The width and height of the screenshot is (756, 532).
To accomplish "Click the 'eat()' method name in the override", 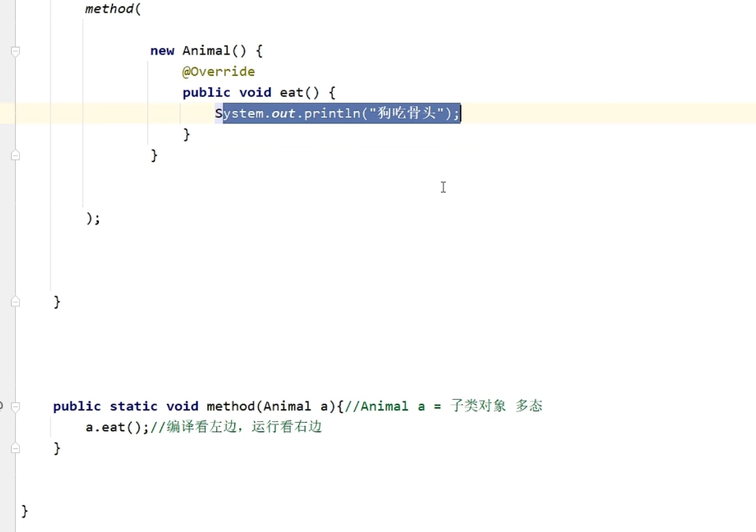I will (x=299, y=93).
